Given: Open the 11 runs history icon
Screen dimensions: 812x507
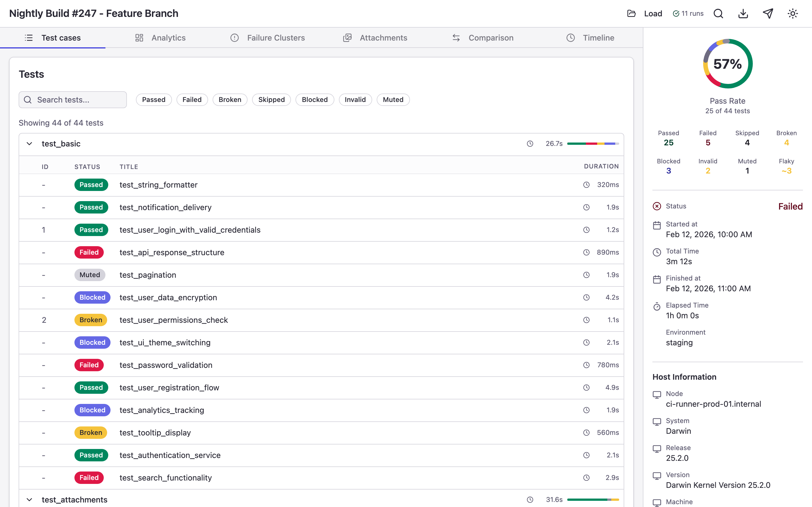Looking at the screenshot, I should [676, 14].
